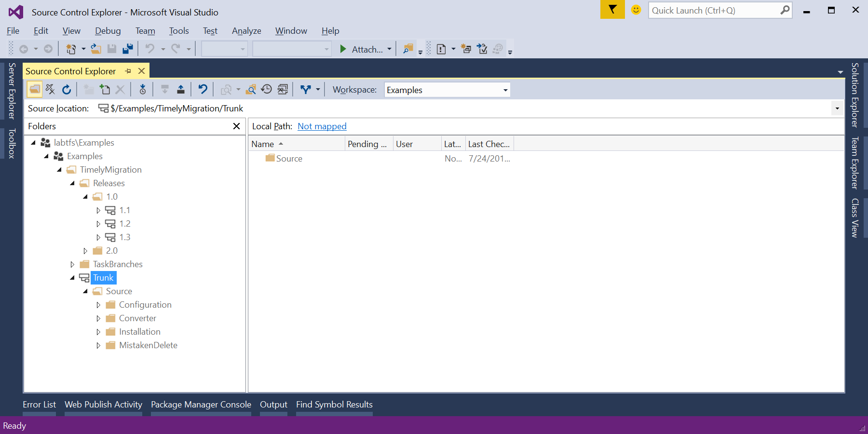Click Find in Files toolbar icon

(x=408, y=49)
